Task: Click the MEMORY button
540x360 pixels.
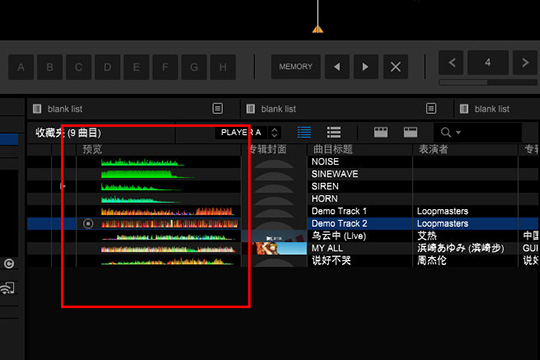Action: coord(295,66)
